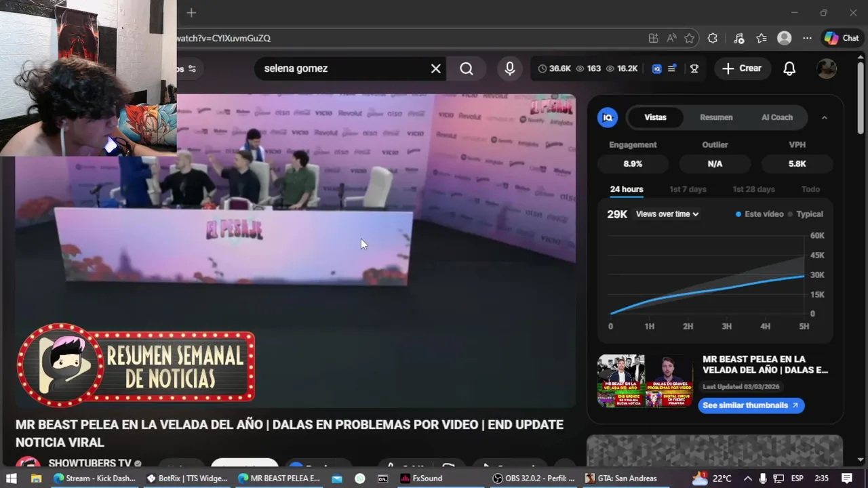Open the 22°C weather widget
The height and width of the screenshot is (488, 868).
[x=711, y=478]
